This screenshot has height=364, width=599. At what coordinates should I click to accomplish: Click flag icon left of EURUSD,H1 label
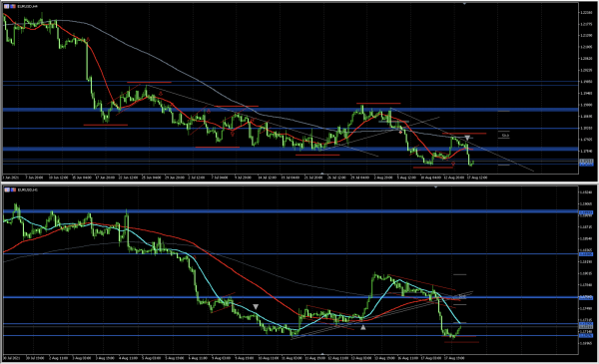(13, 189)
